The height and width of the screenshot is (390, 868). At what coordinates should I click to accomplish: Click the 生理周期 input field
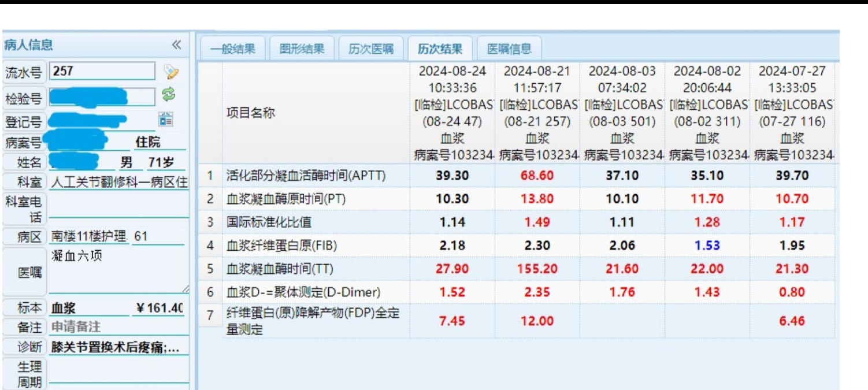(118, 374)
